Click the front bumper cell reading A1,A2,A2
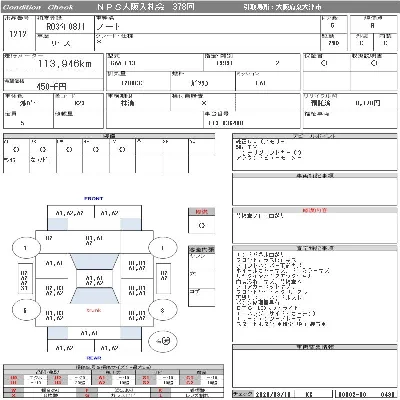400x400 pixels. point(70,213)
